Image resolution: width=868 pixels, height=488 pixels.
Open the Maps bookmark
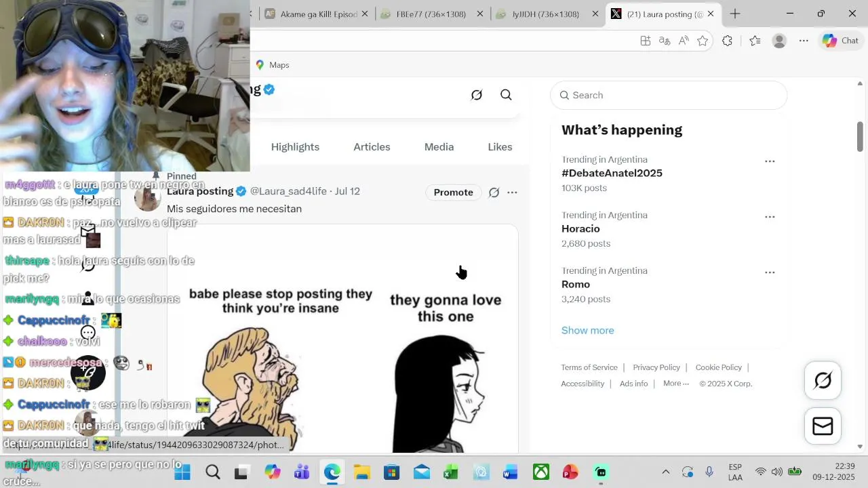272,65
